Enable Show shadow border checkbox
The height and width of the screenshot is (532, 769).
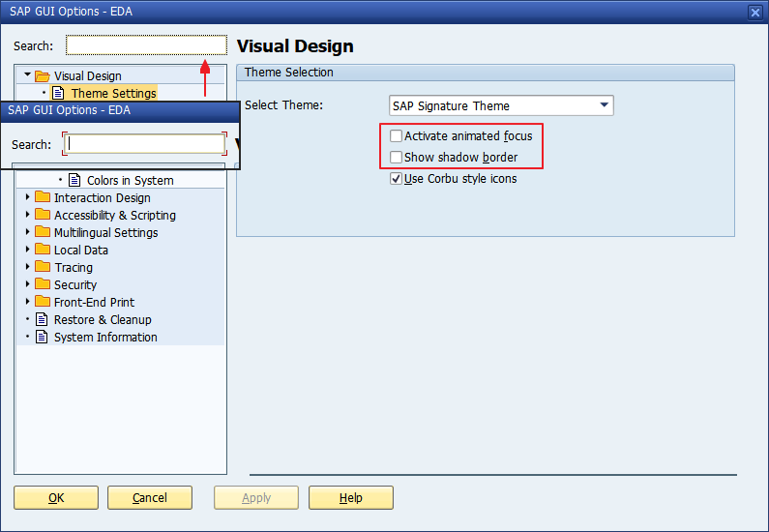396,158
